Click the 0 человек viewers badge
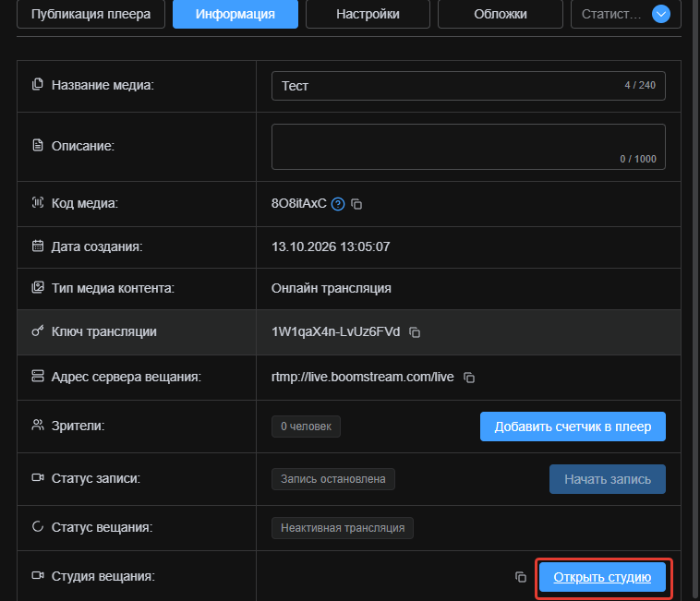The width and height of the screenshot is (700, 601). pos(306,427)
